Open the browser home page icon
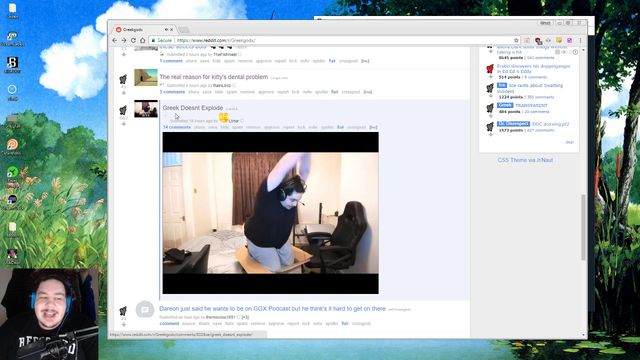 [x=142, y=40]
